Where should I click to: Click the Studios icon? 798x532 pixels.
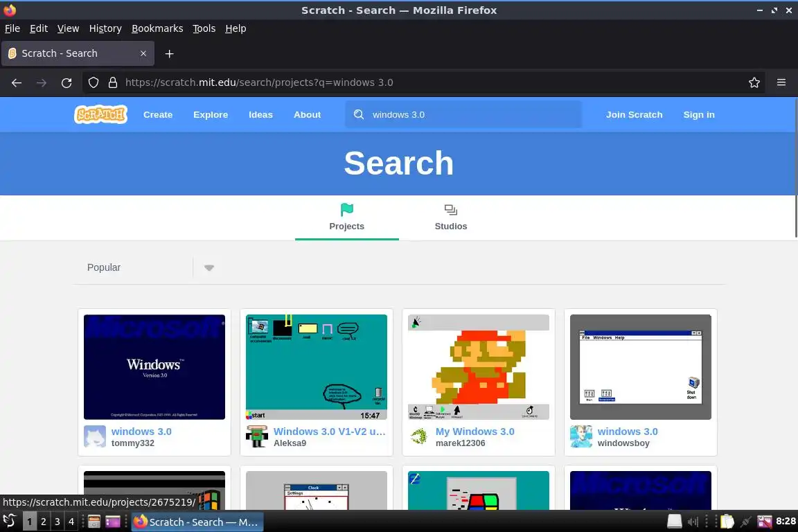click(x=450, y=210)
